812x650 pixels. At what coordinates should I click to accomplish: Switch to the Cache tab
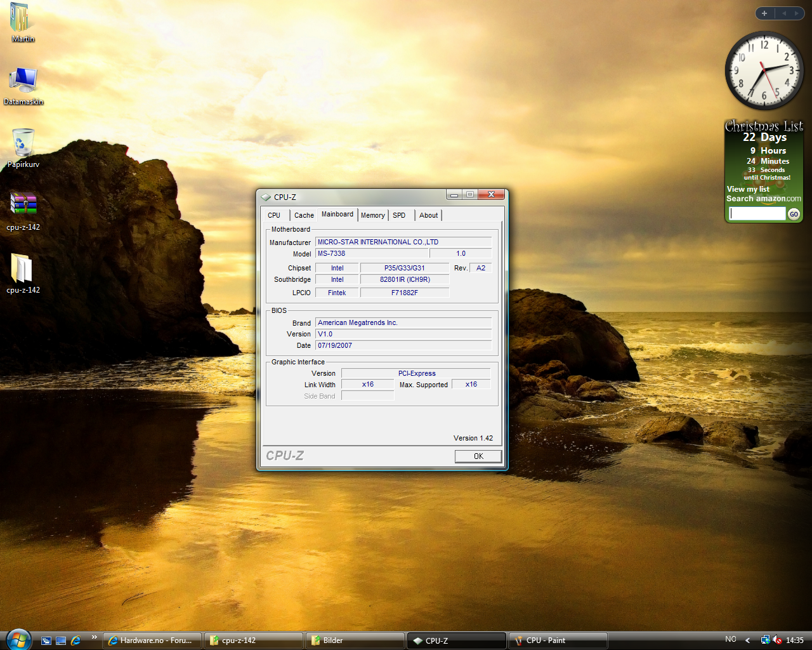(304, 215)
